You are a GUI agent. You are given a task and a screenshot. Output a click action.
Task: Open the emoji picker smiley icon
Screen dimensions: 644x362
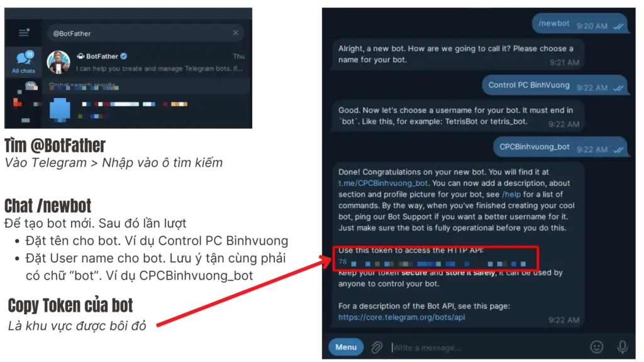coord(596,347)
